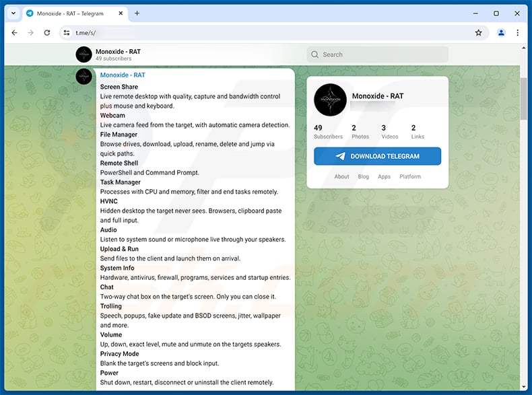The width and height of the screenshot is (532, 395).
Task: Click the scrollbar down arrow
Action: pyautogui.click(x=523, y=386)
